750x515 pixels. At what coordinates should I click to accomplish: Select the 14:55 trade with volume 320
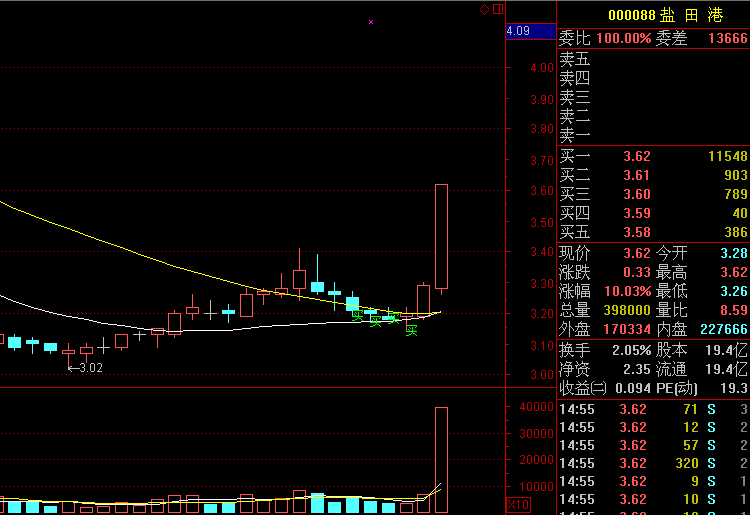pos(653,463)
